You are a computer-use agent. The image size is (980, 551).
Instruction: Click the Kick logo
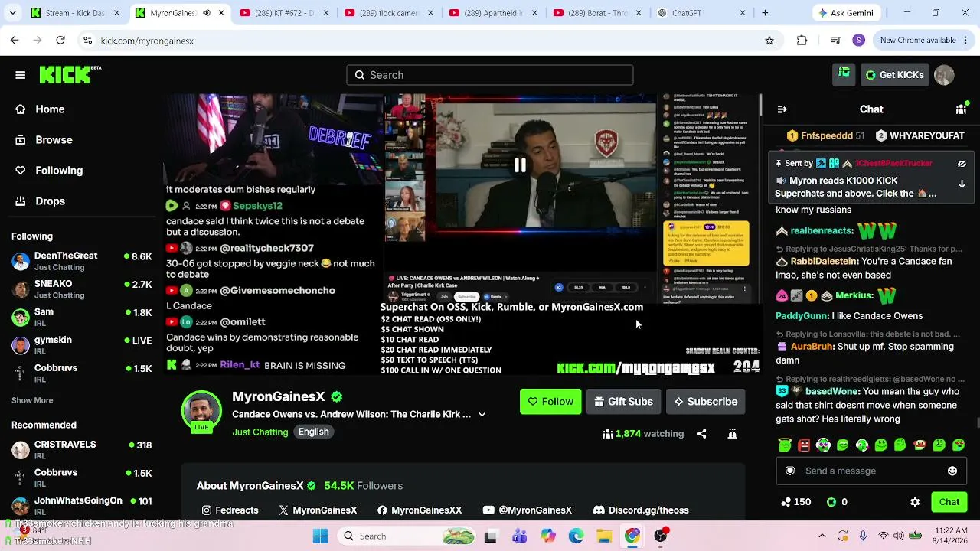pyautogui.click(x=70, y=74)
